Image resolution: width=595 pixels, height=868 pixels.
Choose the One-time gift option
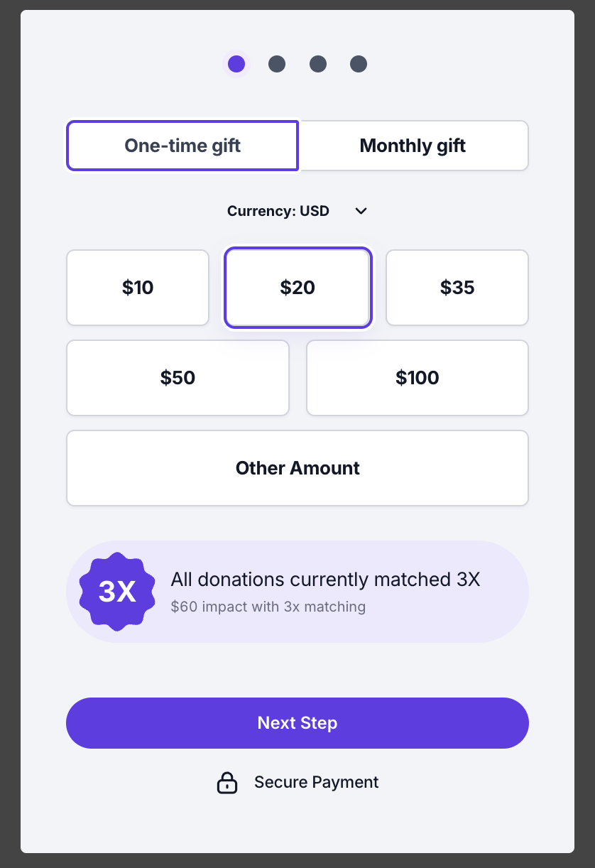point(182,146)
